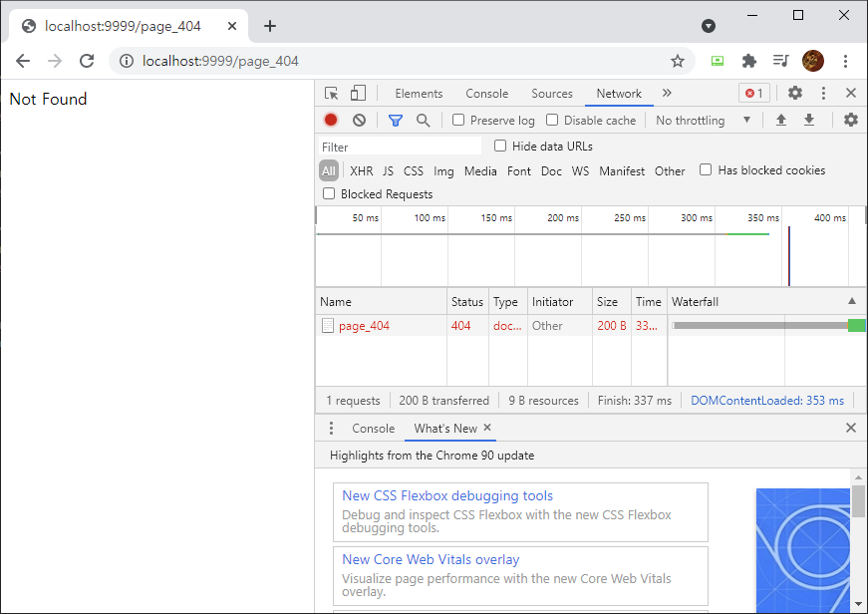Click the Waterfall sort arrow
Viewport: 868px width, 614px height.
852,301
